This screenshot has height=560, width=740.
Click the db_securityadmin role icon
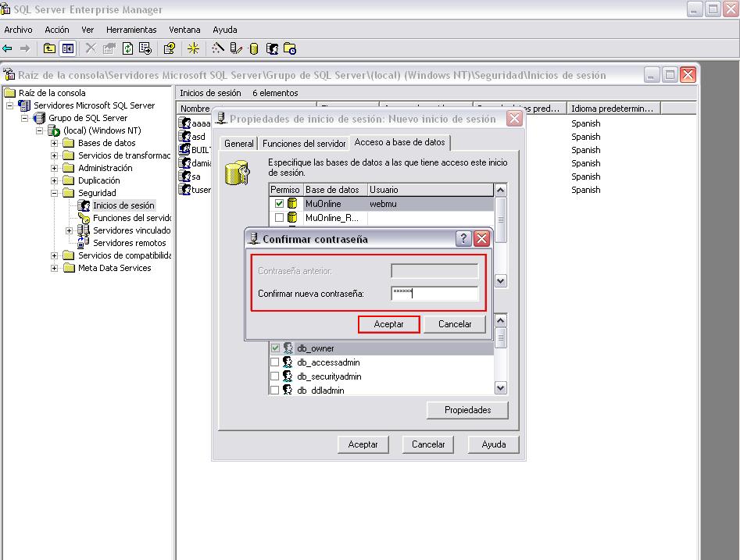[x=288, y=376]
